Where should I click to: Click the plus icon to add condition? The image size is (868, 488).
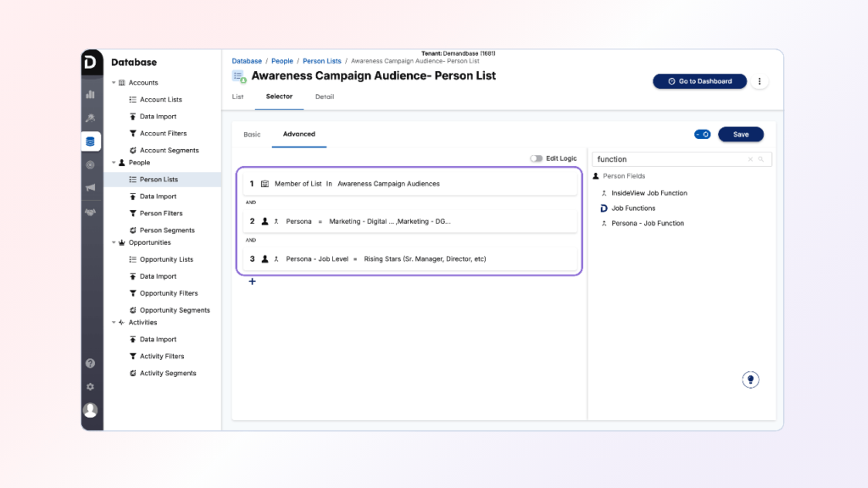(x=252, y=281)
